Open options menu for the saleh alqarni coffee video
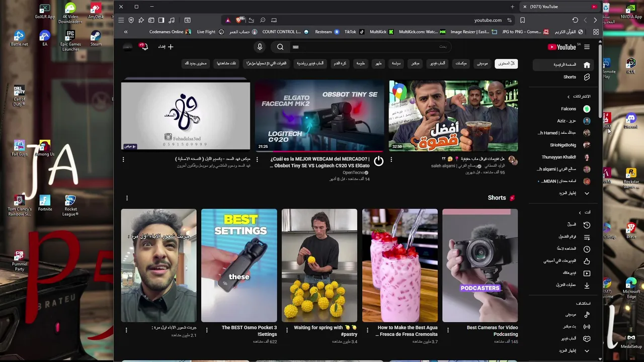This screenshot has width=644, height=362. coord(391,159)
